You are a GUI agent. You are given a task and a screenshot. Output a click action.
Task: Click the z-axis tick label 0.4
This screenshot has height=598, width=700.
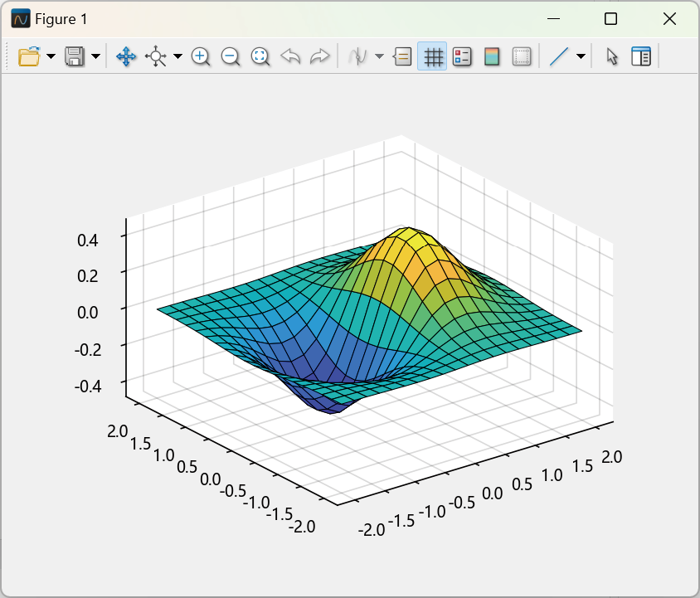(x=88, y=241)
